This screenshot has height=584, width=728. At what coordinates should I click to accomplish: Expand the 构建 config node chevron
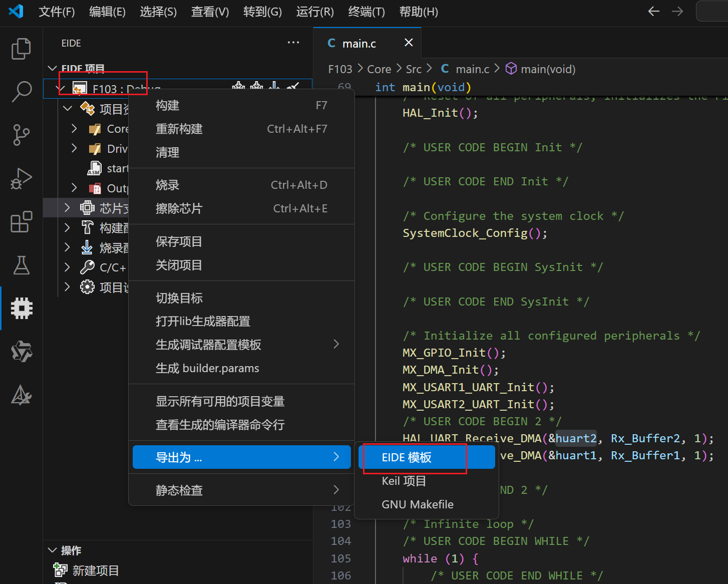click(67, 227)
